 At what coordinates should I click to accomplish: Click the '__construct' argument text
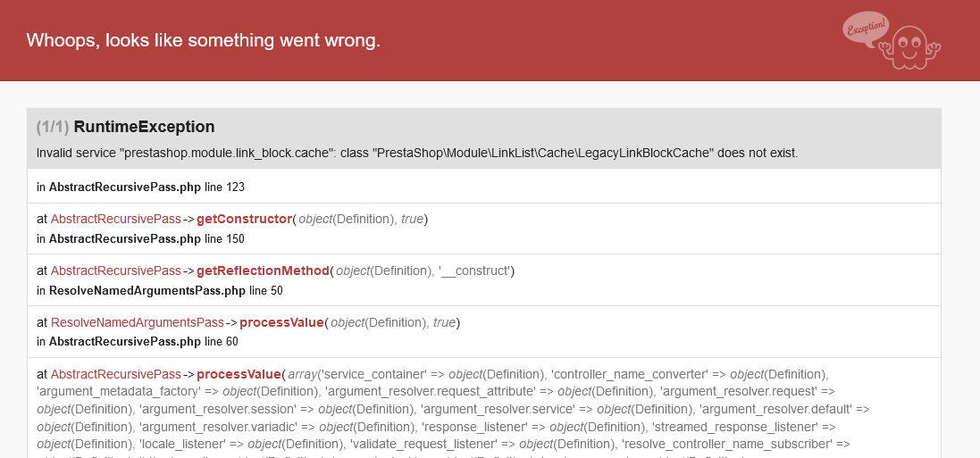(475, 271)
